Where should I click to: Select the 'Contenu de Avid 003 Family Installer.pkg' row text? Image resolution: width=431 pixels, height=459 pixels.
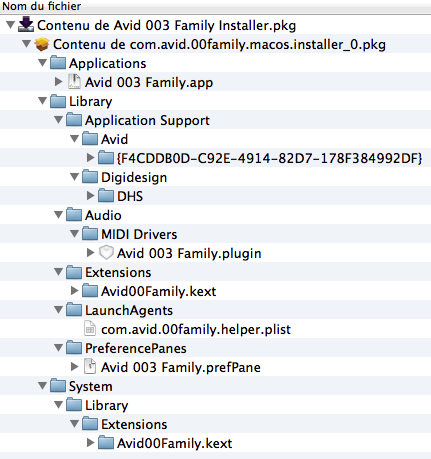pyautogui.click(x=166, y=25)
